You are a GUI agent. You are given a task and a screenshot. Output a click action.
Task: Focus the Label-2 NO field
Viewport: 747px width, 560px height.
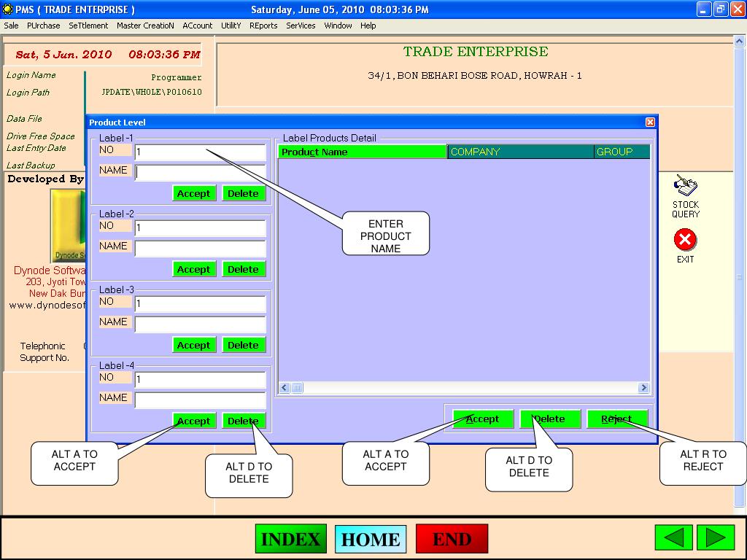(200, 227)
